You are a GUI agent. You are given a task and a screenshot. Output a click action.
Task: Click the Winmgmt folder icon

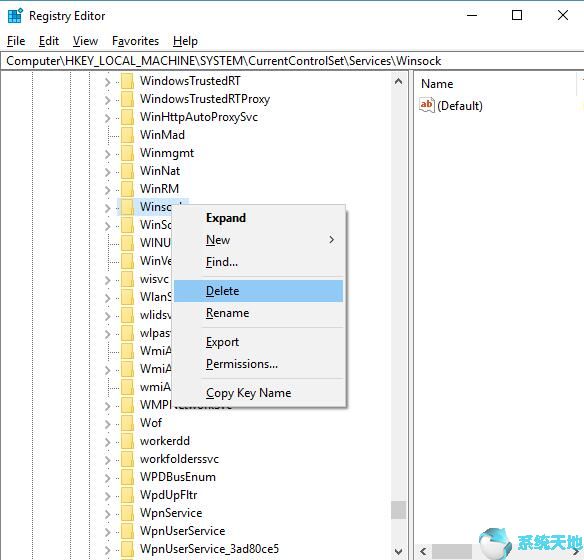pos(127,153)
